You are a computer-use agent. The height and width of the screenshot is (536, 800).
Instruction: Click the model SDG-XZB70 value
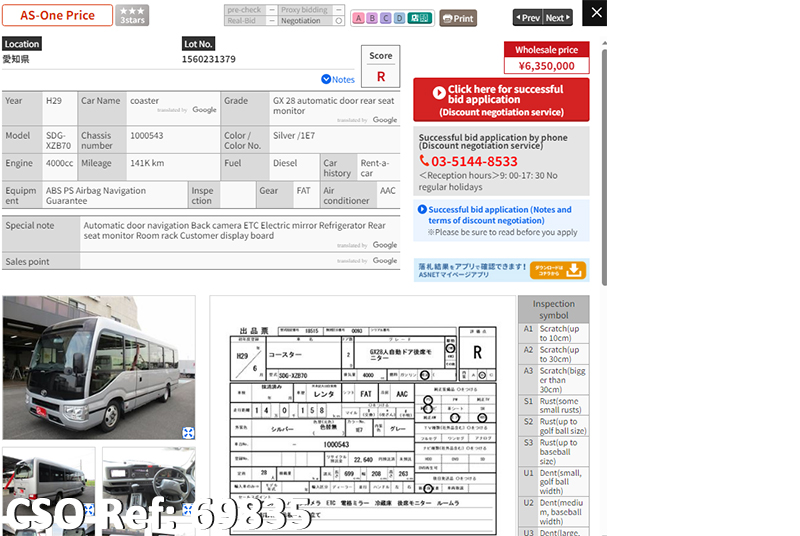tap(58, 141)
